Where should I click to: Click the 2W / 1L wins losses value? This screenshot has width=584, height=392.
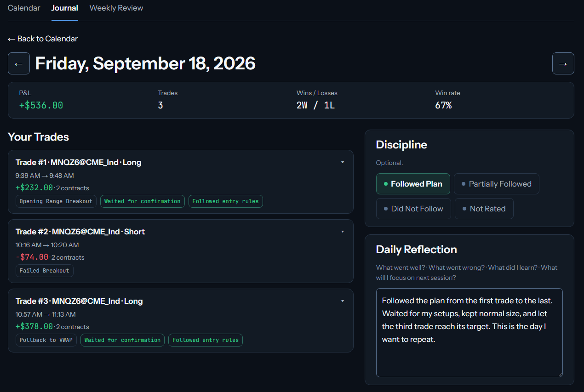coord(316,105)
